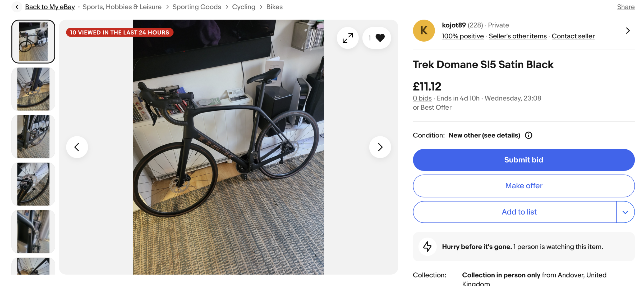
Task: Open the Contact seller link
Action: [x=573, y=36]
